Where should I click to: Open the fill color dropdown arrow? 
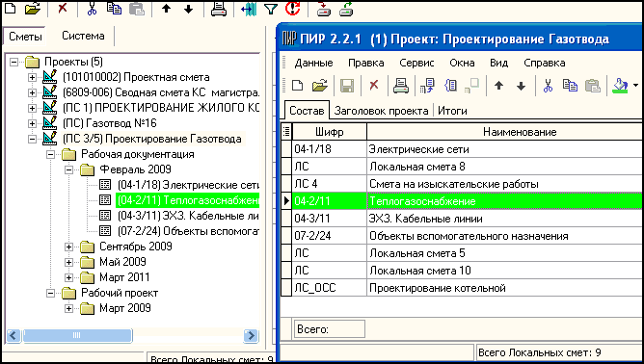click(x=635, y=86)
